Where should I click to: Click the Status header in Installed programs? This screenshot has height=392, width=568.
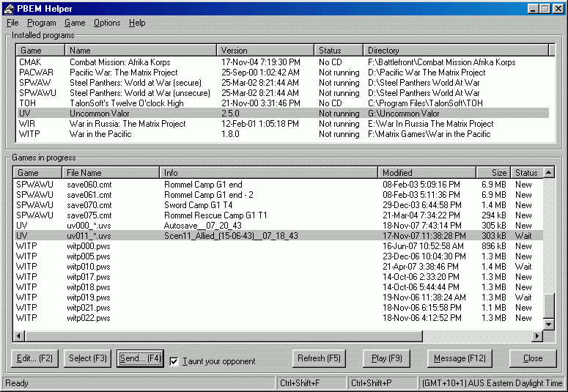339,51
